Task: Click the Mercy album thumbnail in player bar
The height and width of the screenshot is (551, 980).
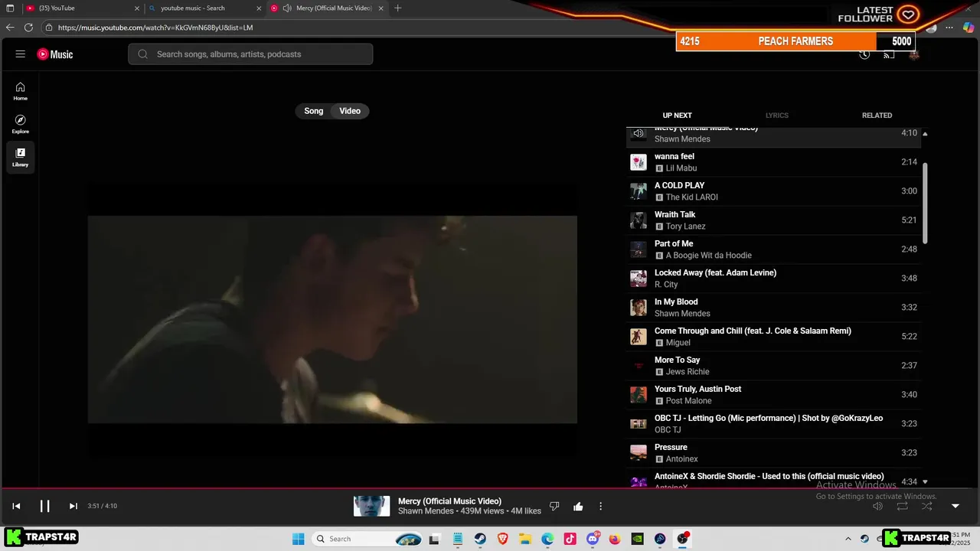Action: point(371,506)
